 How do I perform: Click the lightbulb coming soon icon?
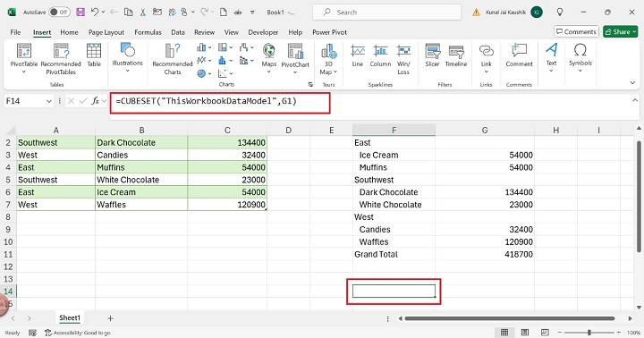(559, 12)
